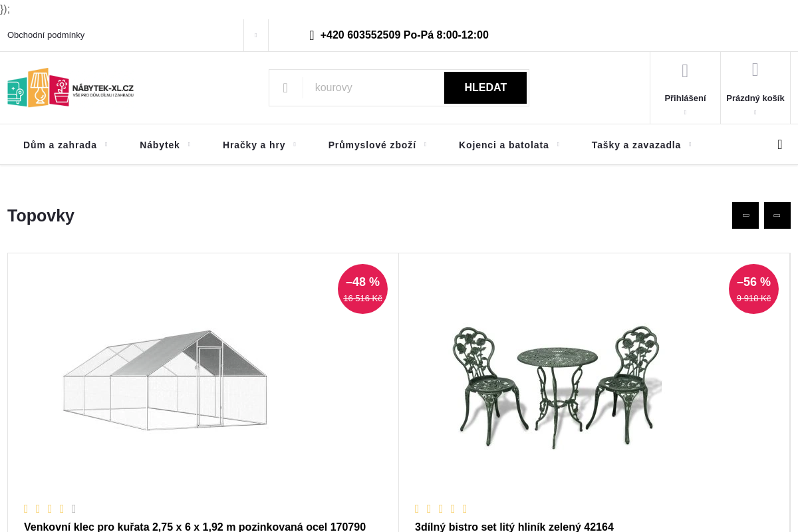Click star rating of chicken cage product
Image resolution: width=798 pixels, height=532 pixels.
click(50, 509)
